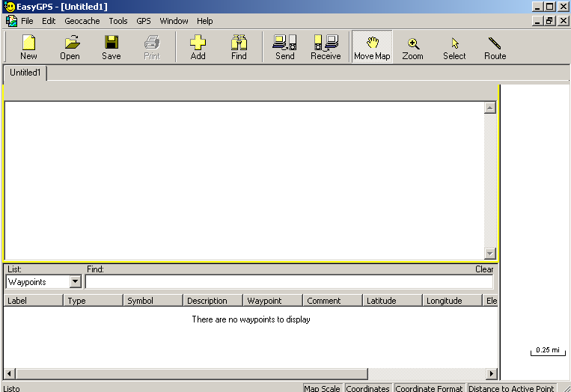
Task: Open the Tools menu
Action: point(118,21)
